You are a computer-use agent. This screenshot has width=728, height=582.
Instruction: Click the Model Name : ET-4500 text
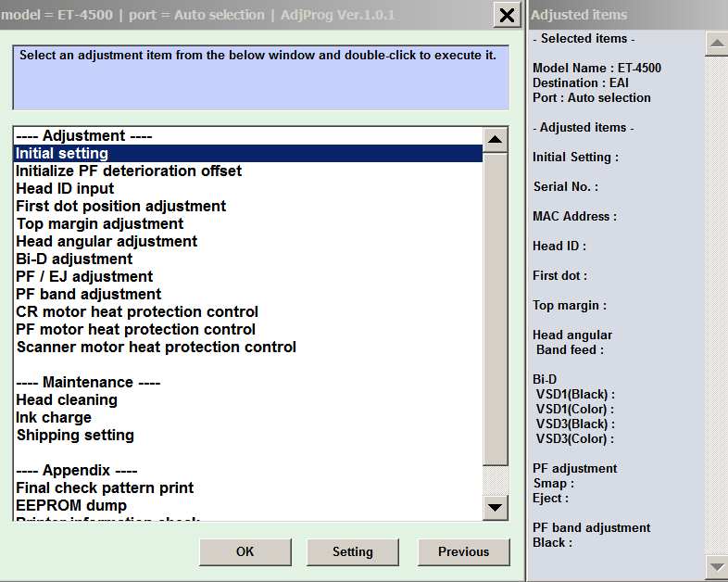tap(596, 69)
